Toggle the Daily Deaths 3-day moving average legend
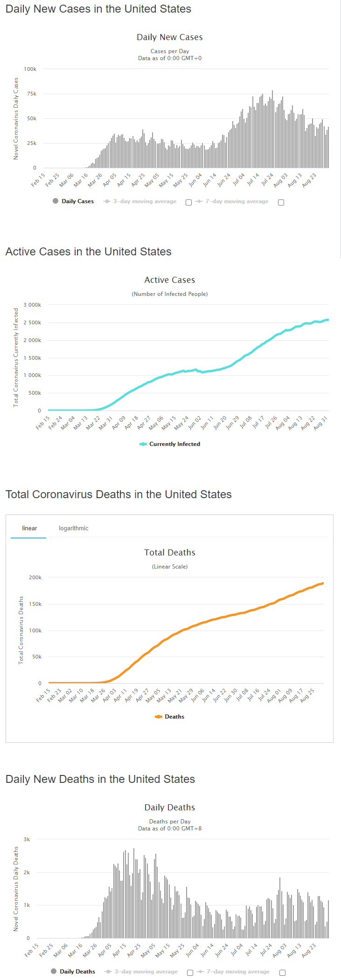This screenshot has width=341, height=980. pyautogui.click(x=141, y=972)
